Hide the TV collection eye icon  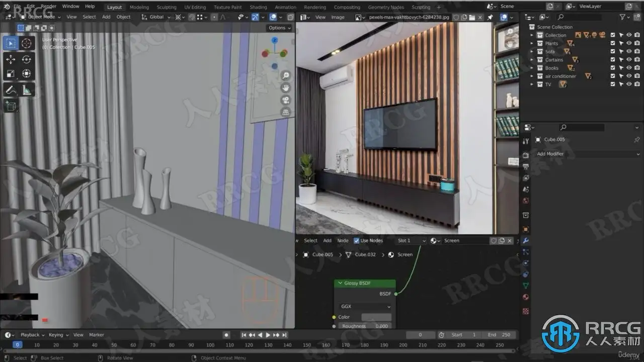629,84
